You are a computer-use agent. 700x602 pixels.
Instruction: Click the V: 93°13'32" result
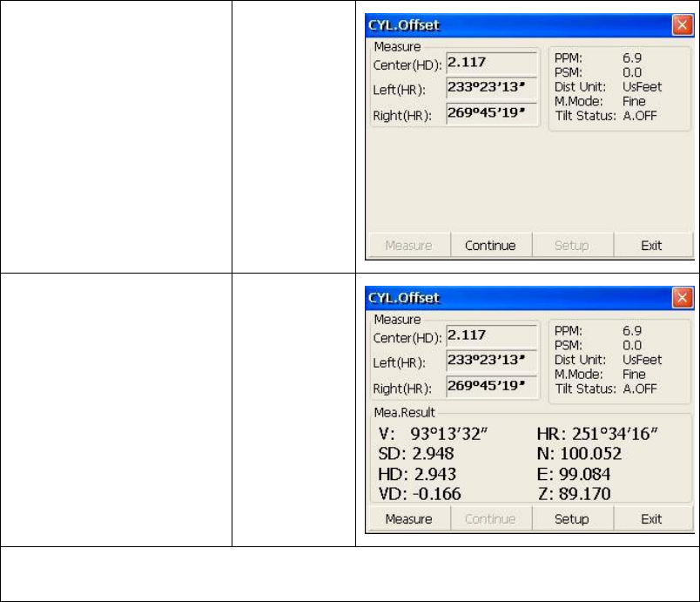tap(433, 434)
